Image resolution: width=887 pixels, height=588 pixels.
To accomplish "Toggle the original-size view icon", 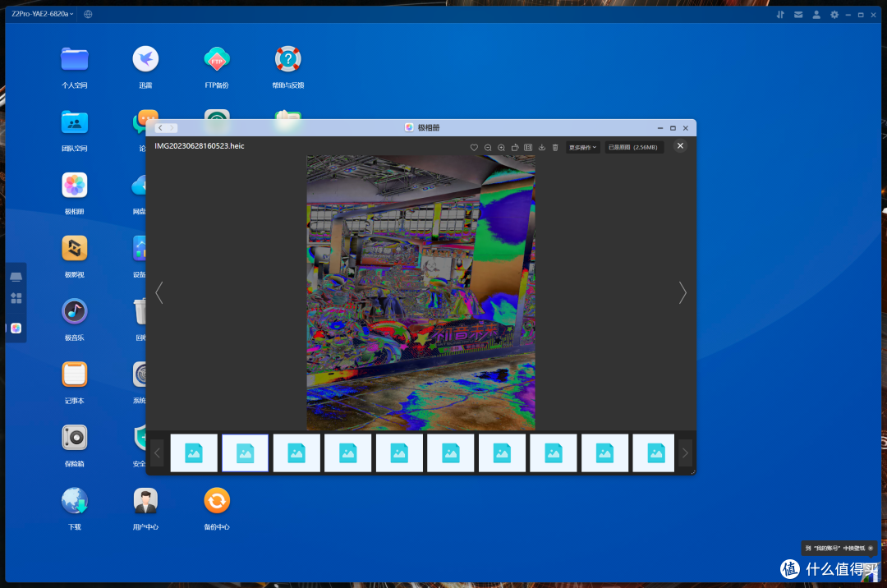I will 528,148.
